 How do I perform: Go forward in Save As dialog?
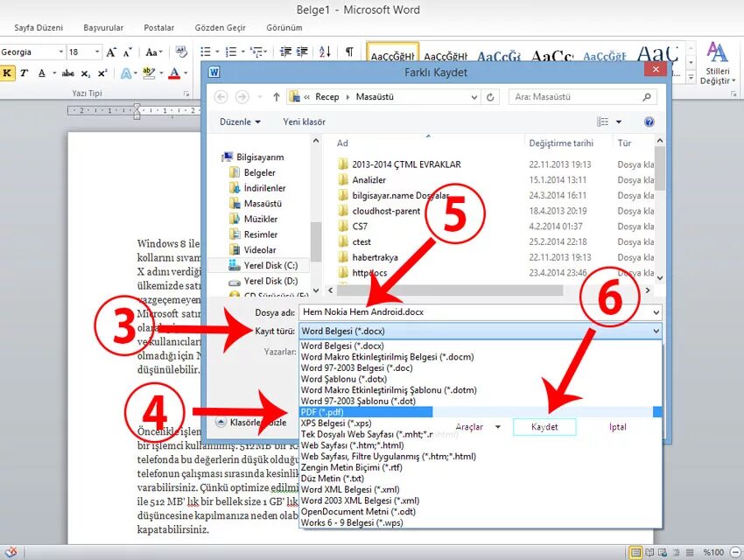(242, 97)
